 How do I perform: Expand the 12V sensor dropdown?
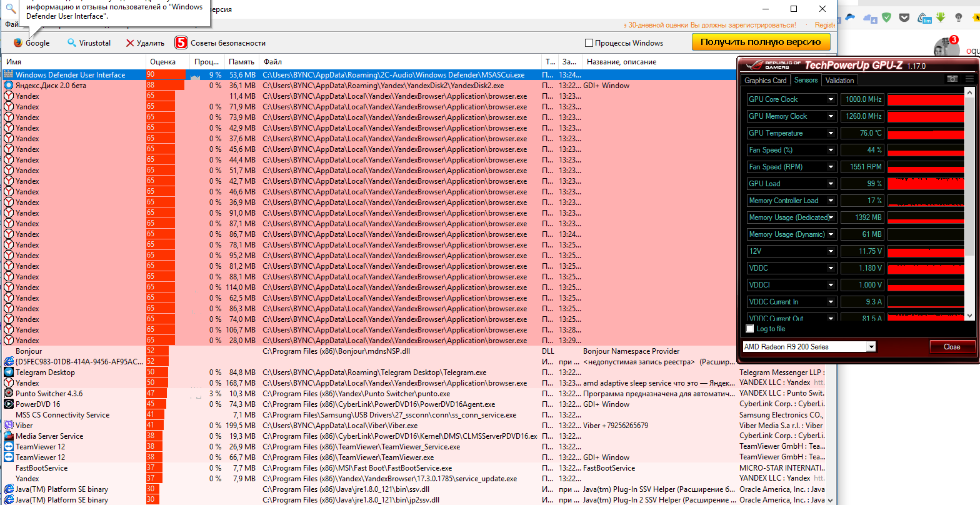click(831, 251)
